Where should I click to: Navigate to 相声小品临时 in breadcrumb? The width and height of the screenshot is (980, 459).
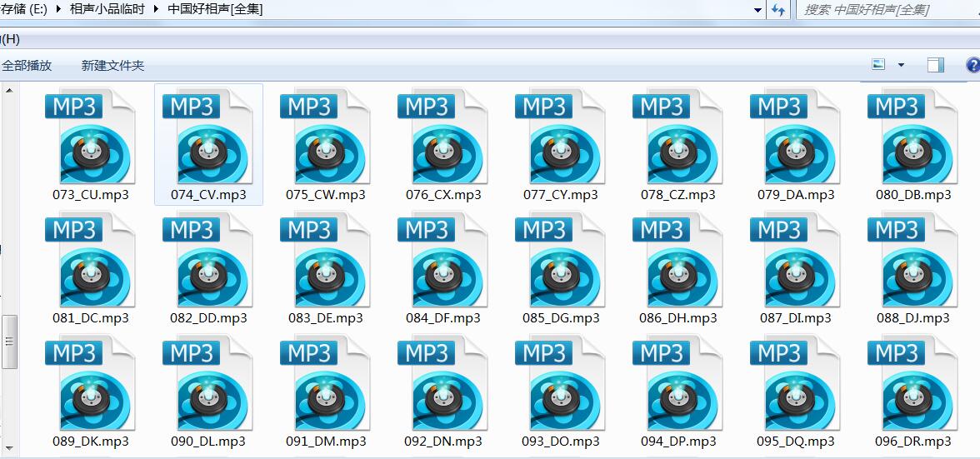point(107,9)
